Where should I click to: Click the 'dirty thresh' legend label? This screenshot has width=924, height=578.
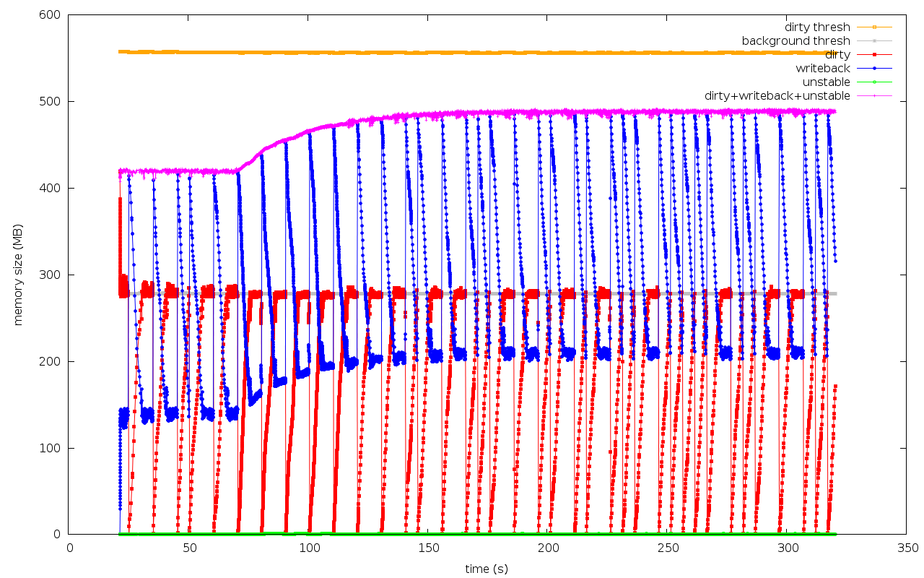point(817,27)
